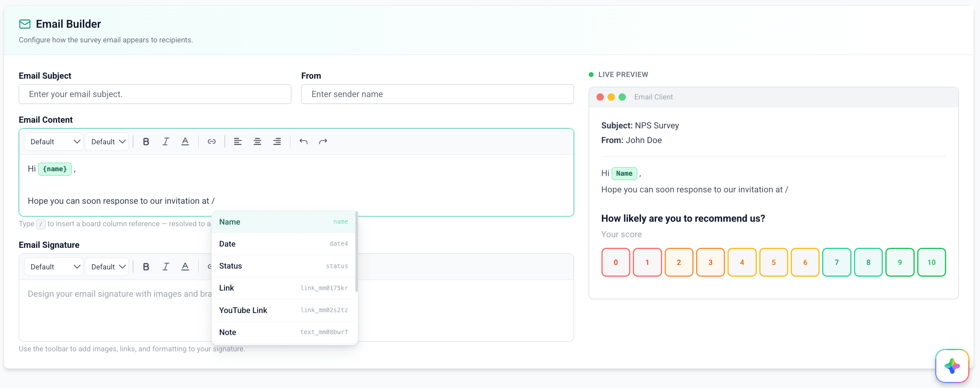Click the invitation text line in editor
This screenshot has width=980, height=388.
pyautogui.click(x=121, y=201)
